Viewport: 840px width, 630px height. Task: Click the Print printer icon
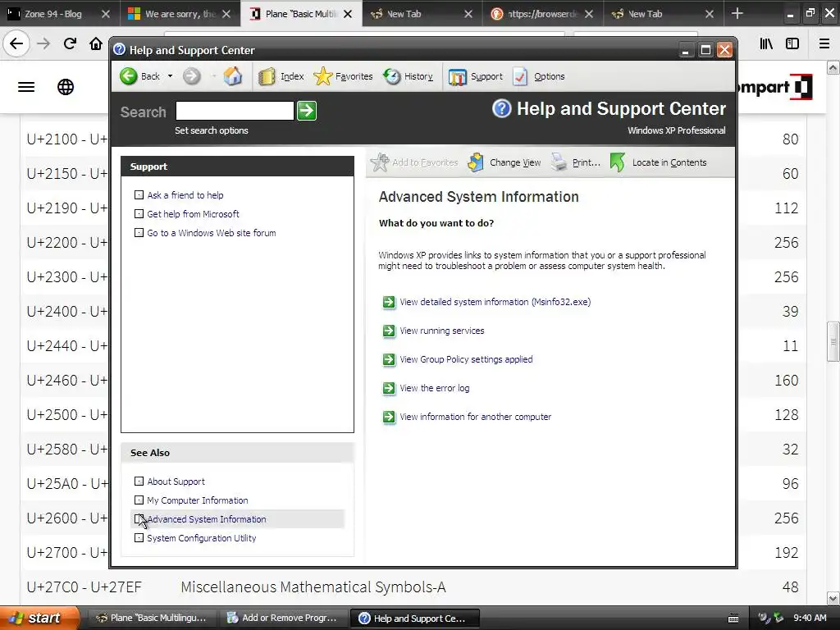click(x=559, y=162)
